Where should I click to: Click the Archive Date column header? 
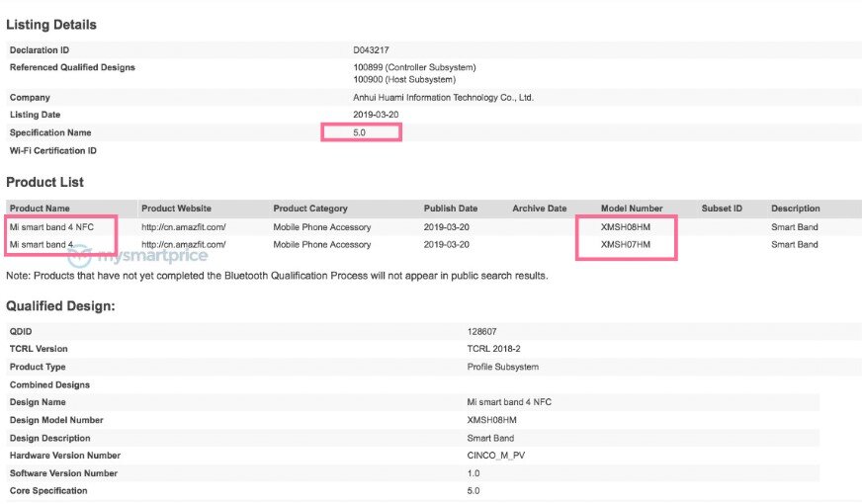[x=540, y=209]
